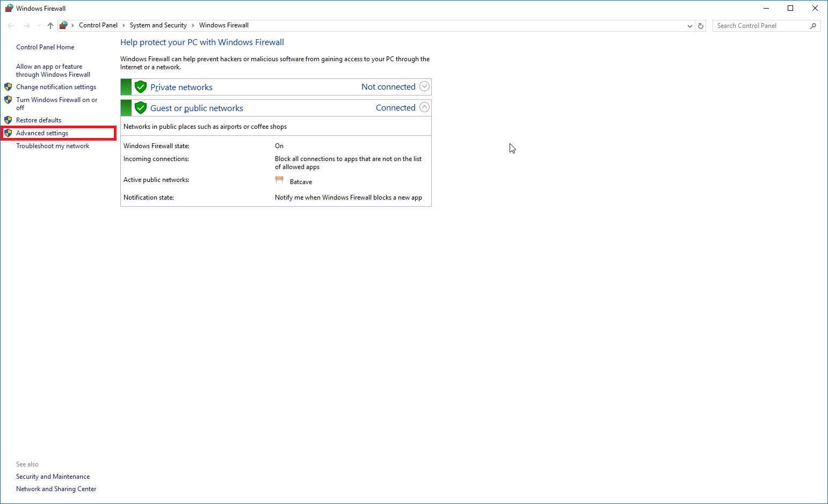This screenshot has width=828, height=504.
Task: Open Turn Windows Firewall on or off
Action: 57,104
